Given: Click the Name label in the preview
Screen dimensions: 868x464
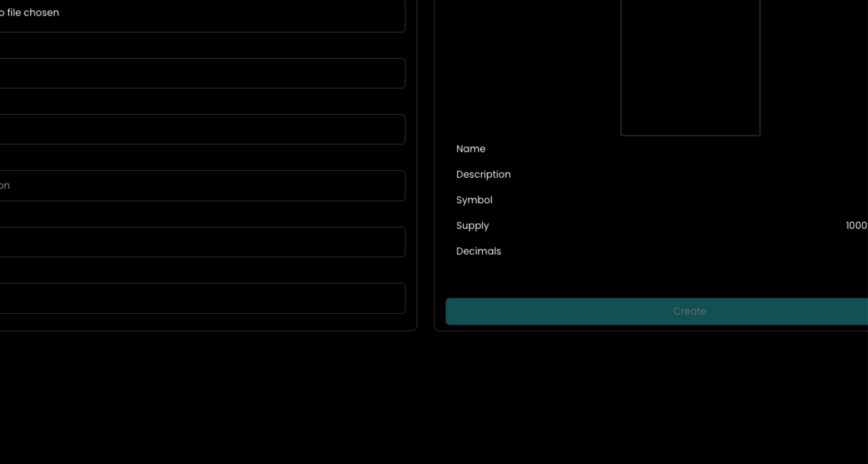Looking at the screenshot, I should pyautogui.click(x=471, y=149).
